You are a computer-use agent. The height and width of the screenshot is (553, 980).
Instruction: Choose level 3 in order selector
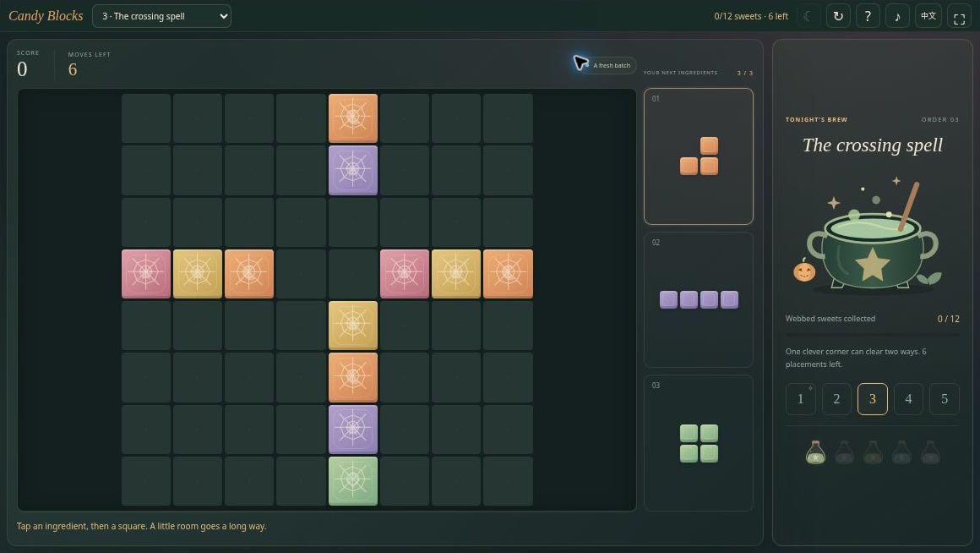click(x=873, y=399)
